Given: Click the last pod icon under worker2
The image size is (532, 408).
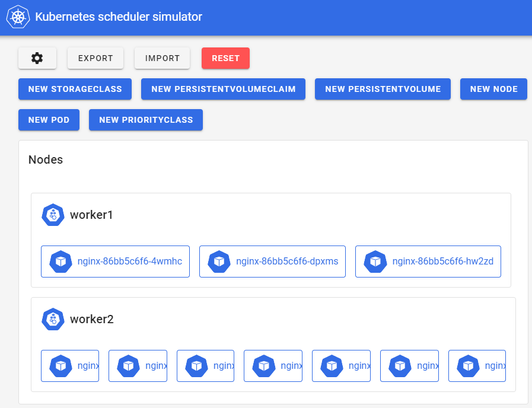Looking at the screenshot, I should (468, 366).
